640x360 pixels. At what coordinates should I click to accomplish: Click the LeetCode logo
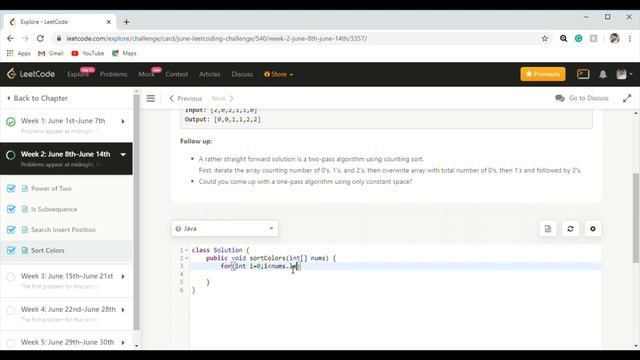(x=31, y=74)
